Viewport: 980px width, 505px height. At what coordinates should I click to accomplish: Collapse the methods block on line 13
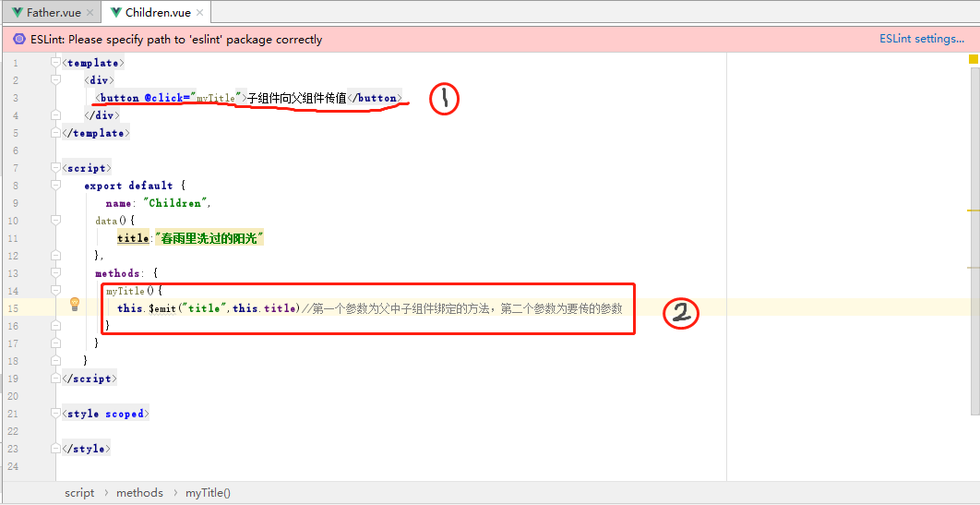(x=55, y=272)
